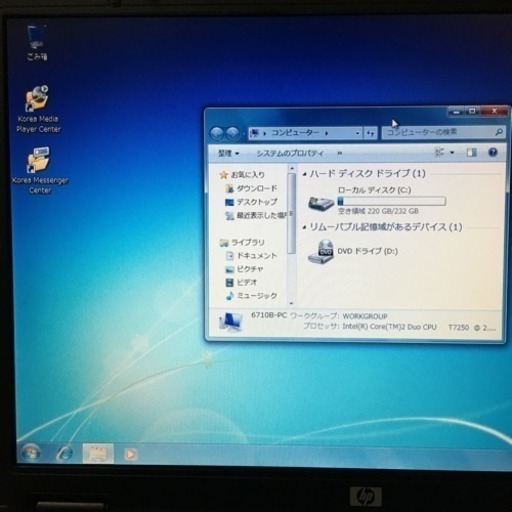Screen dimensions: 512x512
Task: Open デスクトップ in navigation pane
Action: click(x=251, y=202)
